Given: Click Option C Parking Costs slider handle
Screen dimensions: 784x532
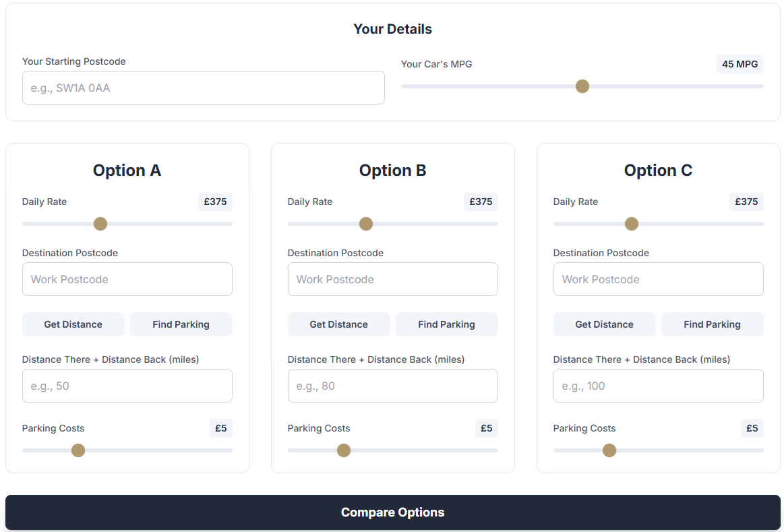Looking at the screenshot, I should point(609,450).
